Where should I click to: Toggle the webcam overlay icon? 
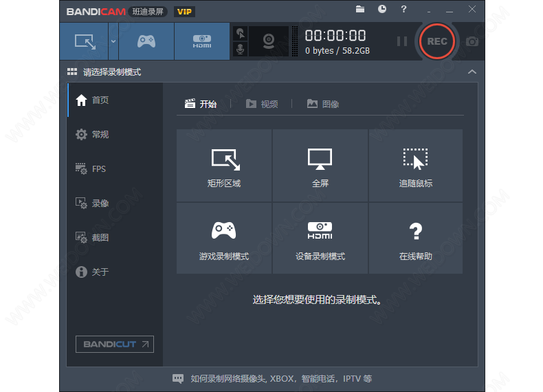269,41
